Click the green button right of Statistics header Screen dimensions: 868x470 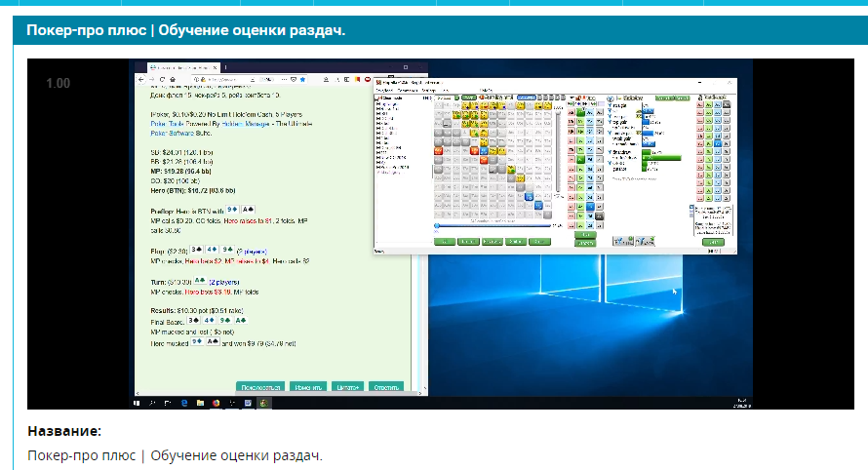click(x=672, y=98)
